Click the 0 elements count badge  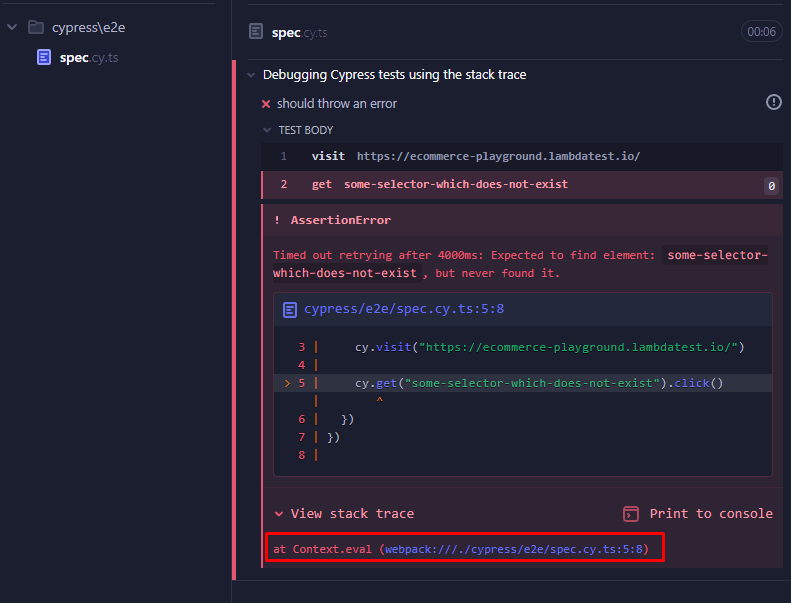(x=771, y=186)
